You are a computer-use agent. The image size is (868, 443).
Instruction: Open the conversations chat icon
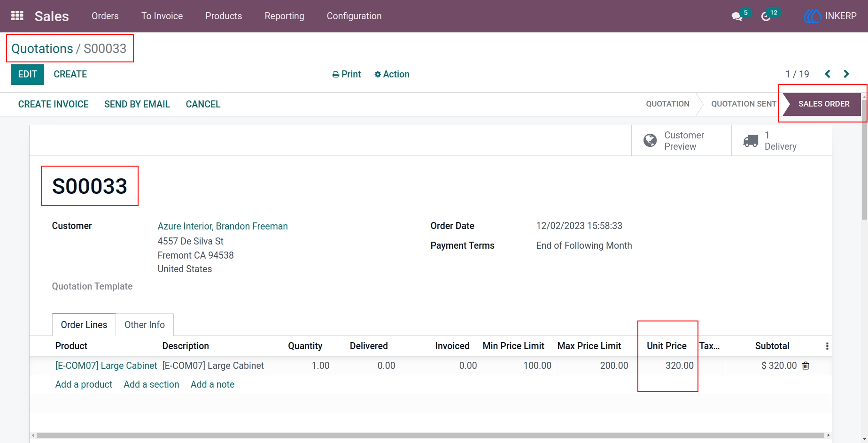pyautogui.click(x=737, y=16)
